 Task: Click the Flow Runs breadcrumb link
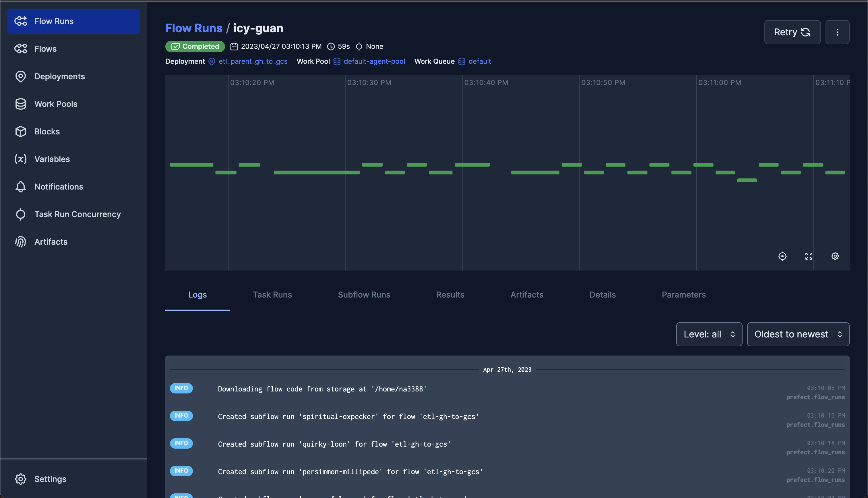pos(194,28)
